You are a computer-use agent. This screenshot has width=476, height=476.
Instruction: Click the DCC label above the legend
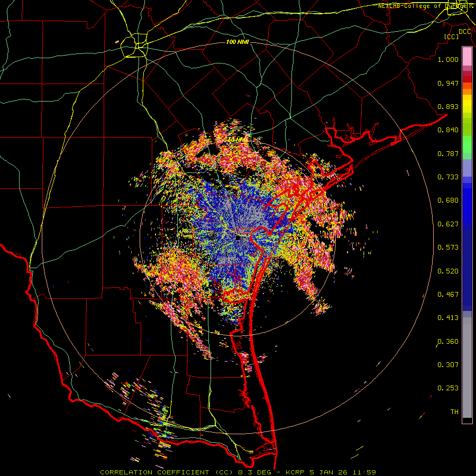point(465,32)
